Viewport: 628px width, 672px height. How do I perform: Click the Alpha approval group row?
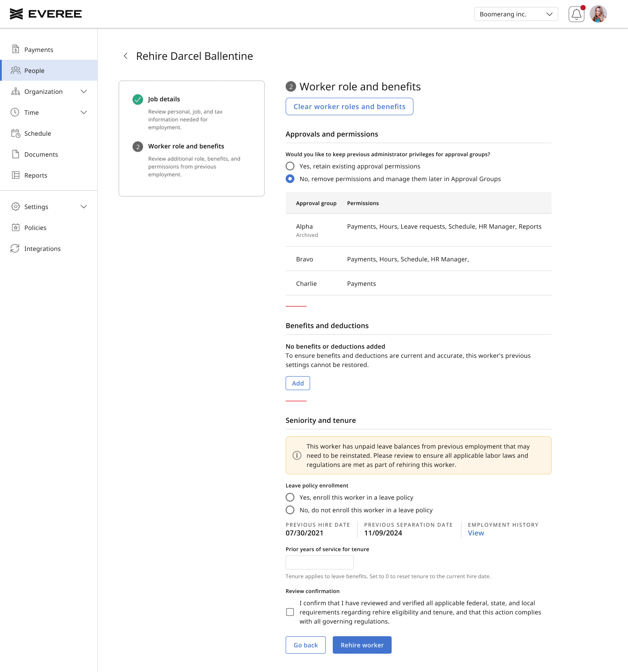point(419,230)
